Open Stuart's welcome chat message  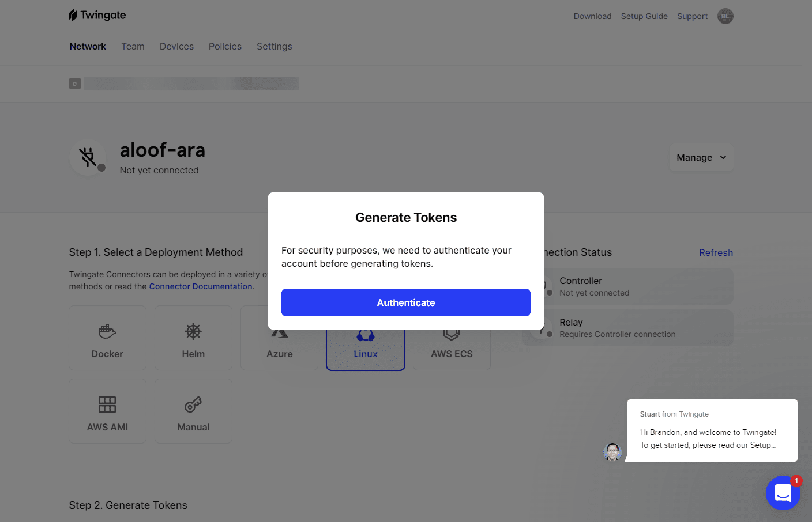pos(712,430)
